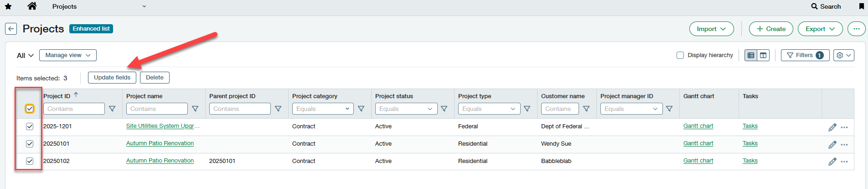This screenshot has width=868, height=189.
Task: Open Gantt chart link for project 20250102
Action: [x=698, y=161]
